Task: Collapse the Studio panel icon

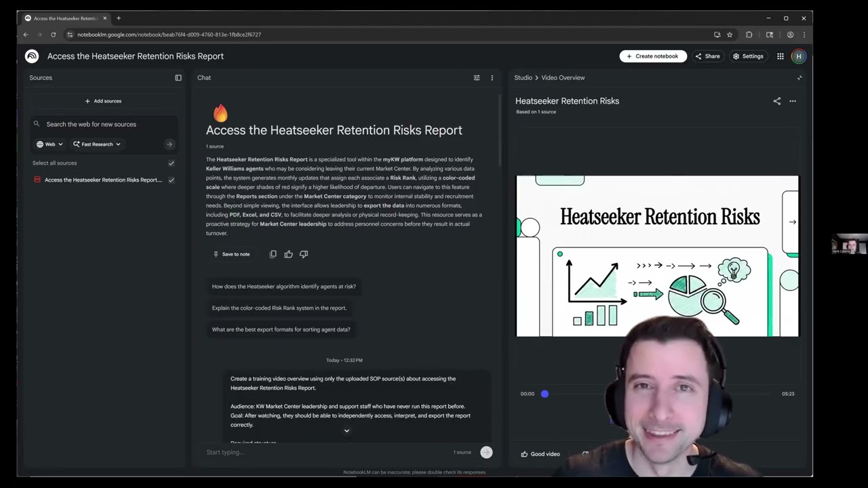Action: coord(800,78)
